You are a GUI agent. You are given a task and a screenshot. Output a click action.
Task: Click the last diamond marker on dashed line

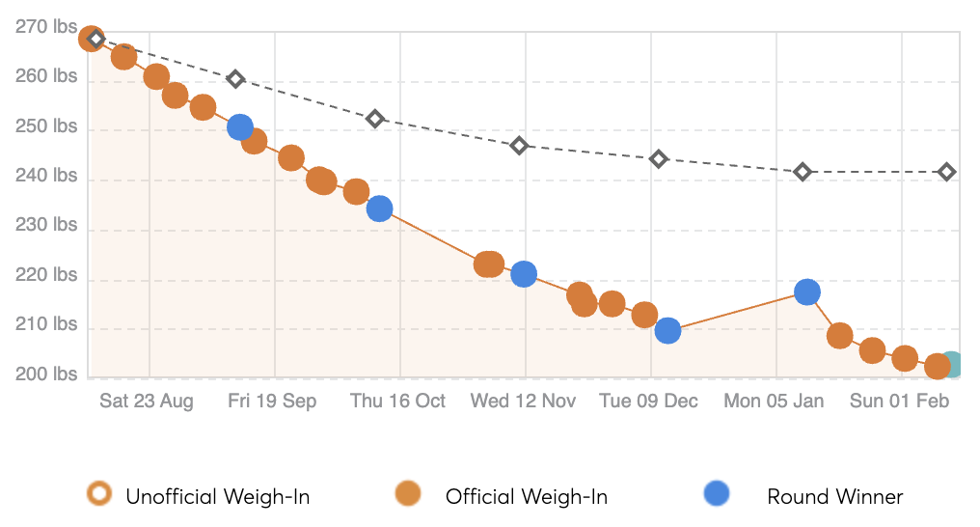pyautogui.click(x=947, y=172)
